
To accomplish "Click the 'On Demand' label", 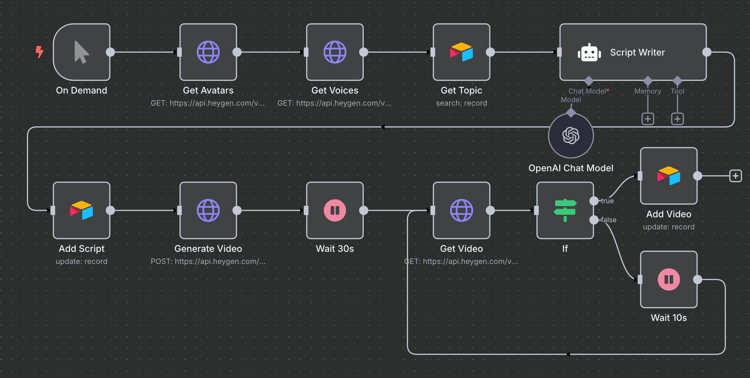I will pyautogui.click(x=81, y=90).
